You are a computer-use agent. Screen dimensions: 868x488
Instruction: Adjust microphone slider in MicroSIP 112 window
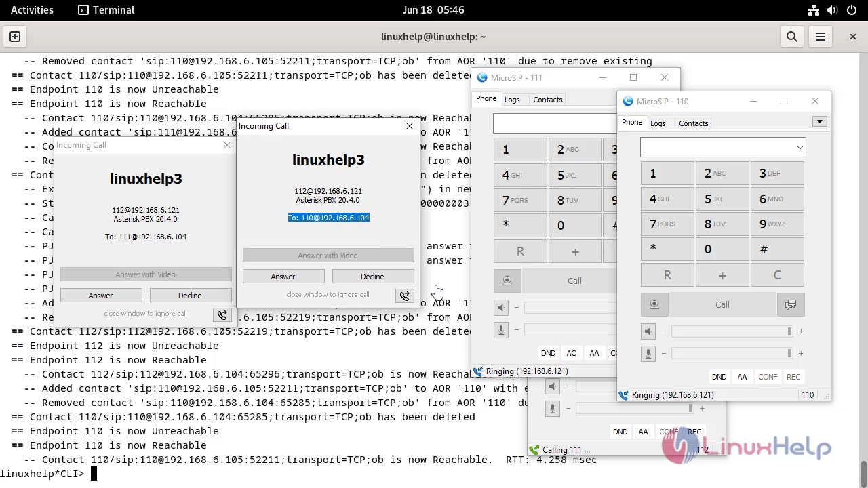[635, 408]
